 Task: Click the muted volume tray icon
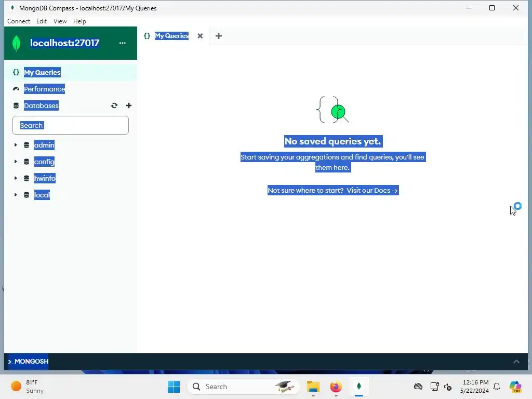point(448,387)
